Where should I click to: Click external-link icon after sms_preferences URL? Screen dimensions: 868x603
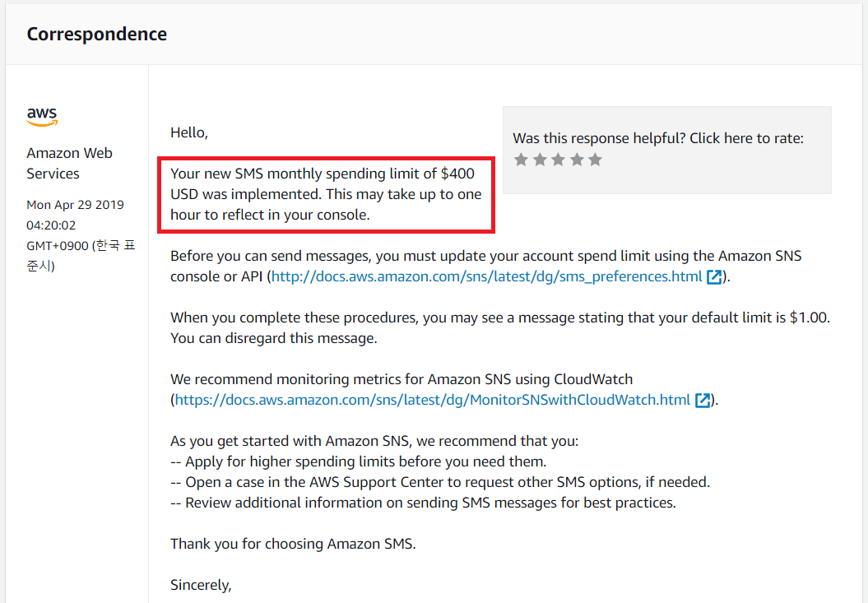click(714, 277)
